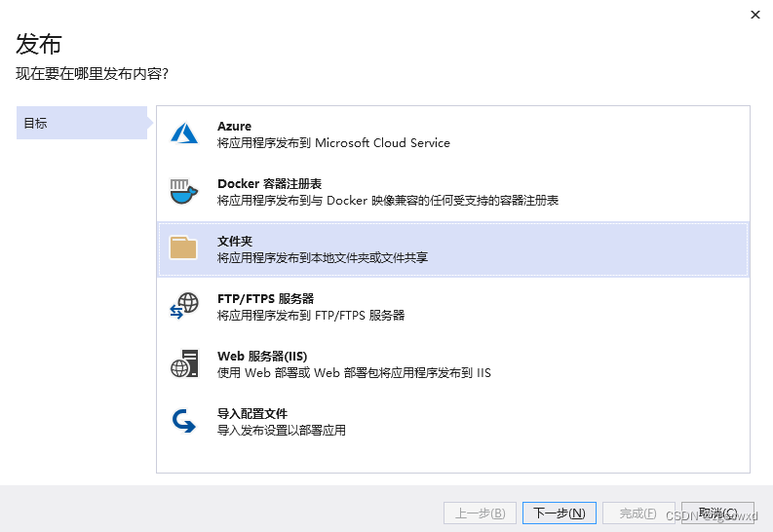Image resolution: width=773 pixels, height=532 pixels.
Task: Click the Docker container registry icon
Action: [184, 192]
